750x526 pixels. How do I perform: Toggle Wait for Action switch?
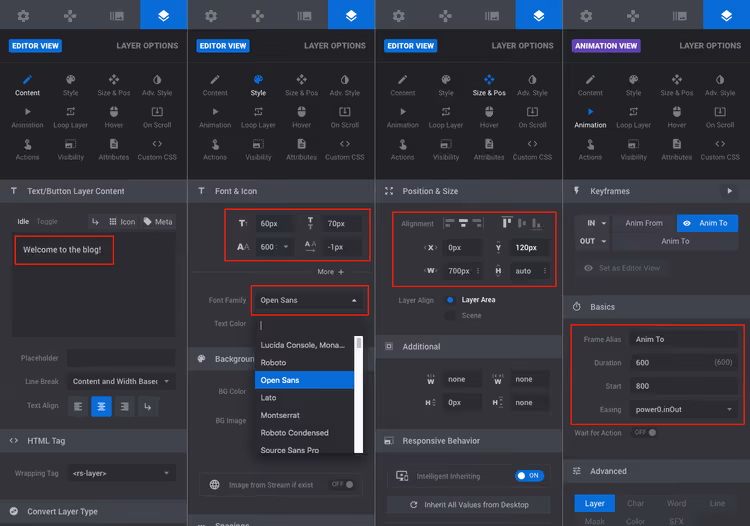[645, 432]
